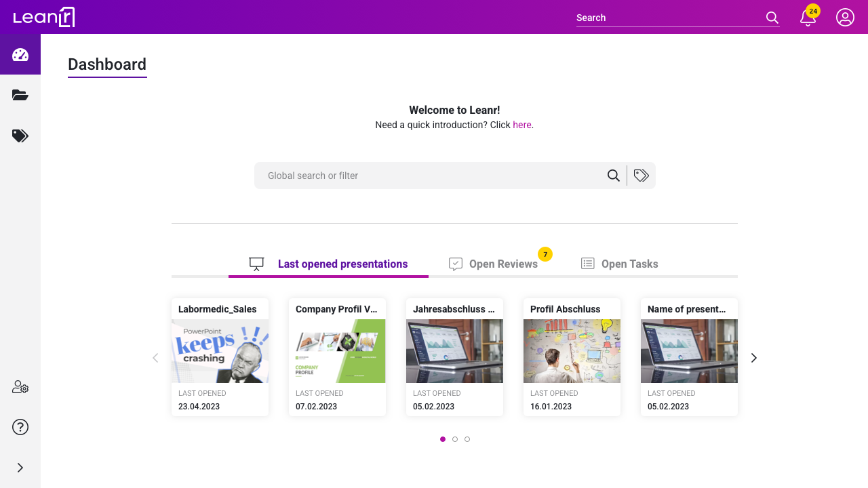Open the Tags section from the sidebar
This screenshot has width=868, height=488.
click(x=20, y=136)
